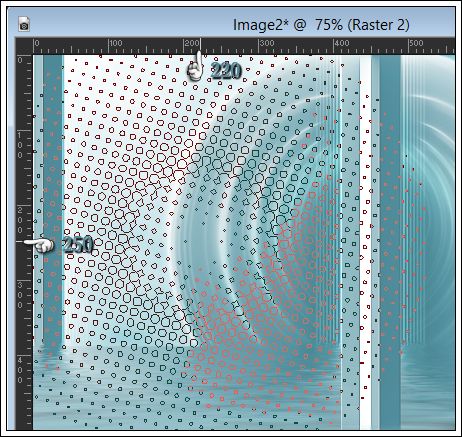Click the ruler origin corner box
462x437 pixels.
coord(24,46)
